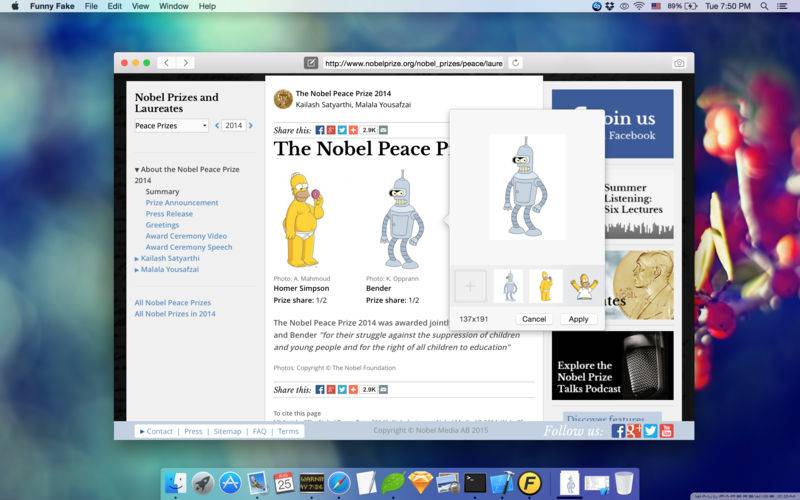
Task: Open Finder from the dock
Action: [x=176, y=482]
